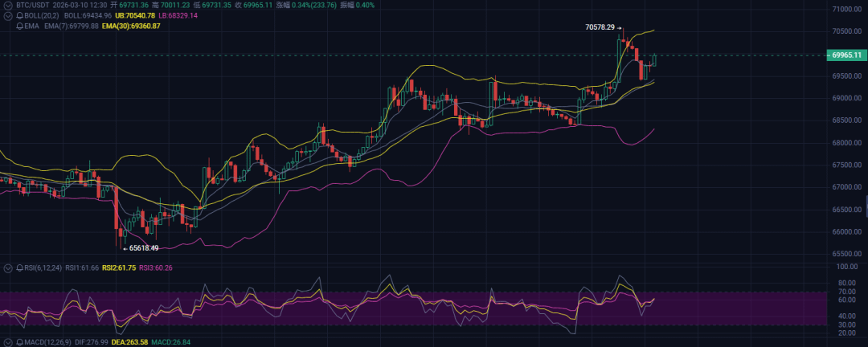Click the MACD alert bell icon

tap(20, 342)
